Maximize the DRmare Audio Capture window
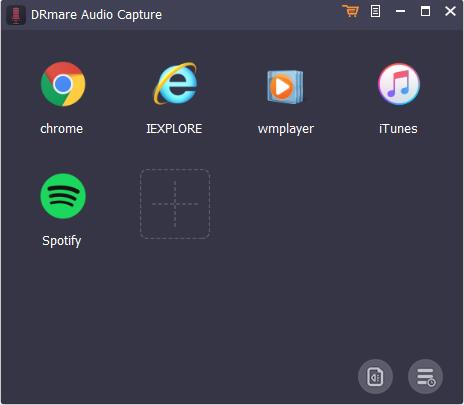This screenshot has height=405, width=464. point(425,11)
